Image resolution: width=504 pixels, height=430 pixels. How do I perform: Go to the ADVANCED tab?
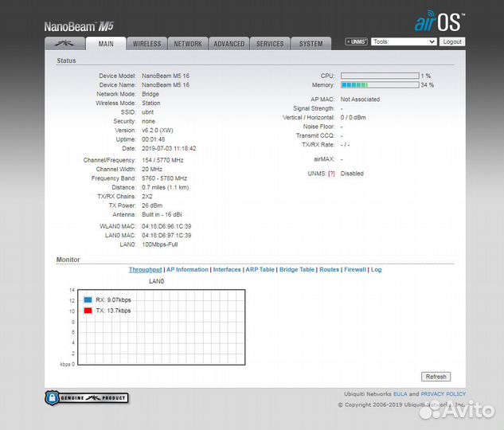[229, 44]
